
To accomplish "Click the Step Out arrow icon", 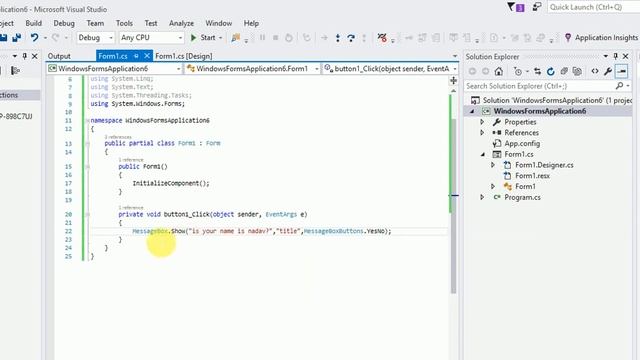I will coord(364,38).
